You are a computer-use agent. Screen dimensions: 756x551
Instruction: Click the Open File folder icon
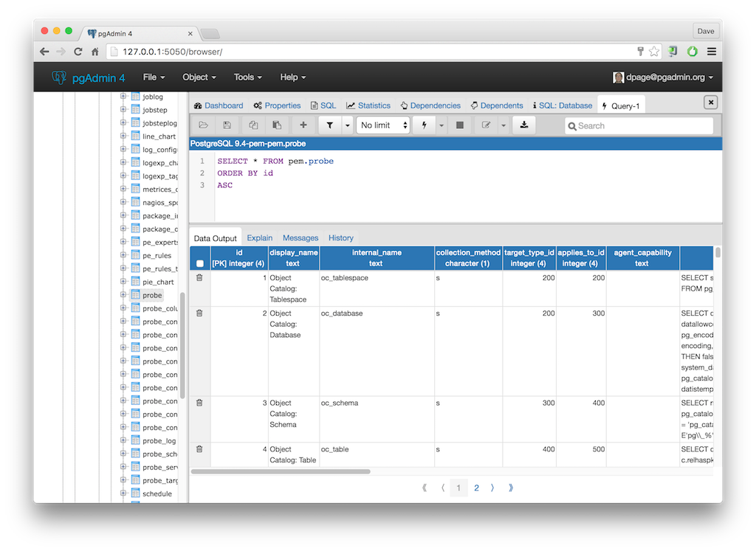(204, 125)
